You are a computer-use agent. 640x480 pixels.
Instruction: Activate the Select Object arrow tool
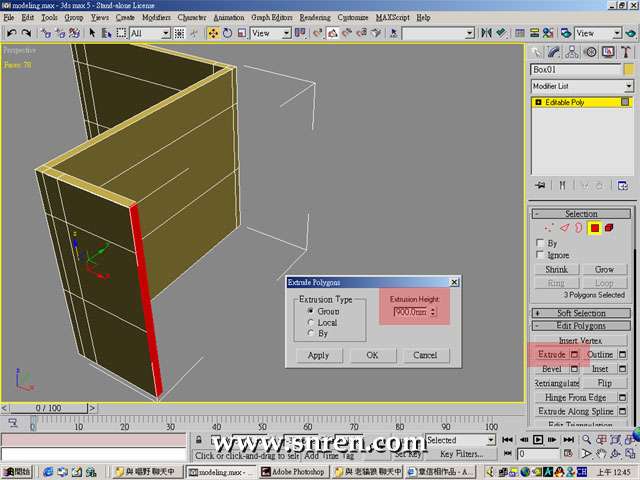tap(92, 33)
